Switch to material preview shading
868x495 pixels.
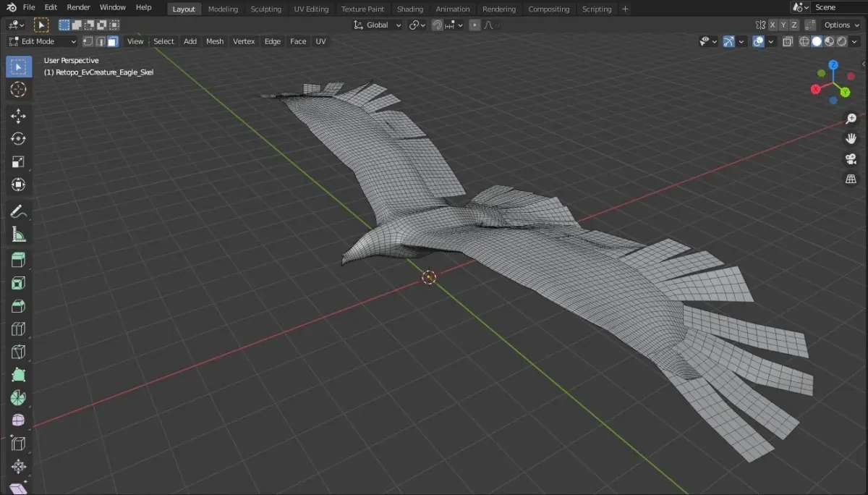(x=829, y=41)
